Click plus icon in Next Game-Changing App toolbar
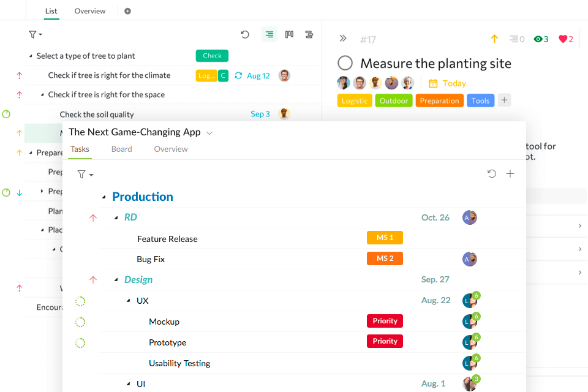 [x=510, y=174]
